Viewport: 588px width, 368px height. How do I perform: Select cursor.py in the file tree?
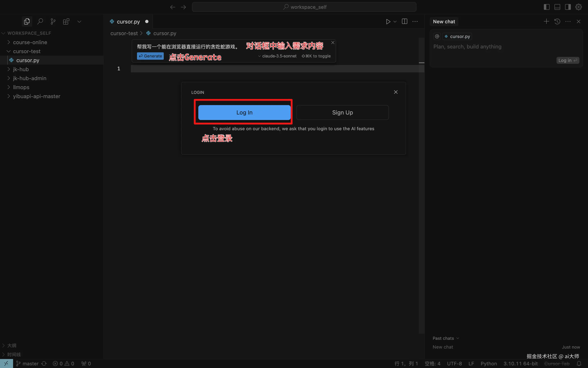[x=28, y=60]
